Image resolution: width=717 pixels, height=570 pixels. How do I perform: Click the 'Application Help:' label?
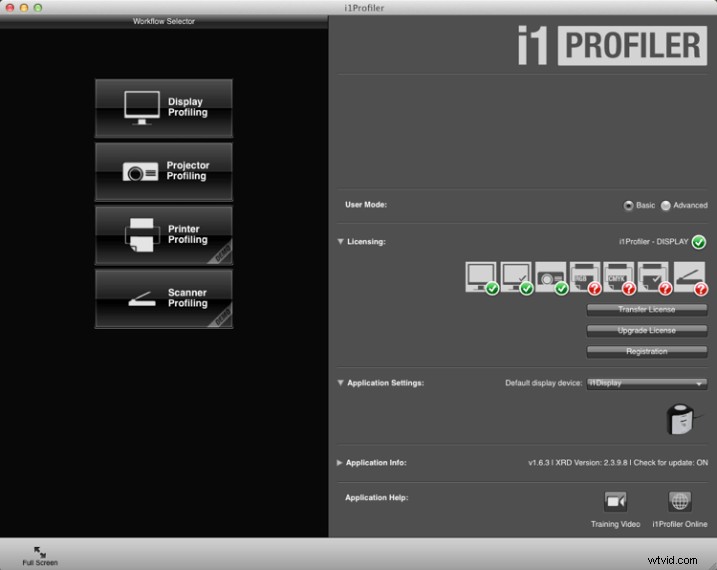click(376, 497)
